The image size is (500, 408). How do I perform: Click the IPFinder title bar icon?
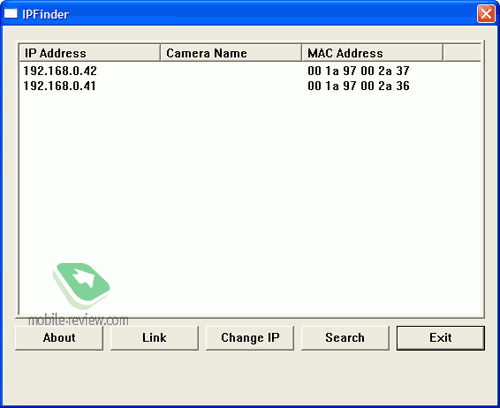[x=11, y=14]
